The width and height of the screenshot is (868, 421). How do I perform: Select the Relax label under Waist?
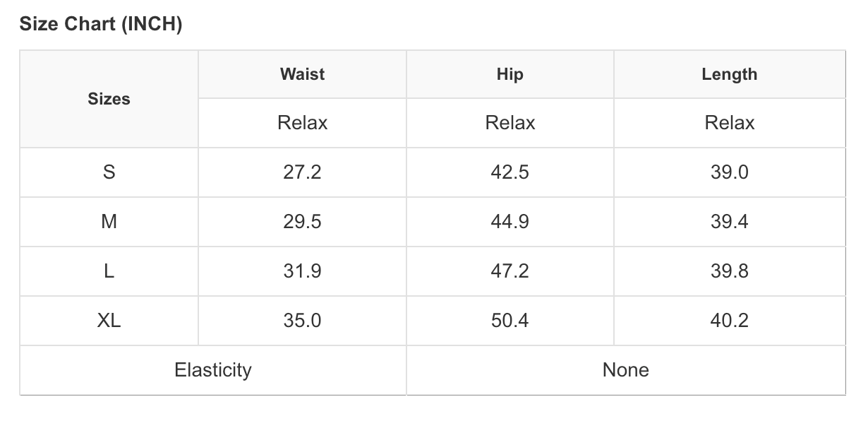pos(302,123)
